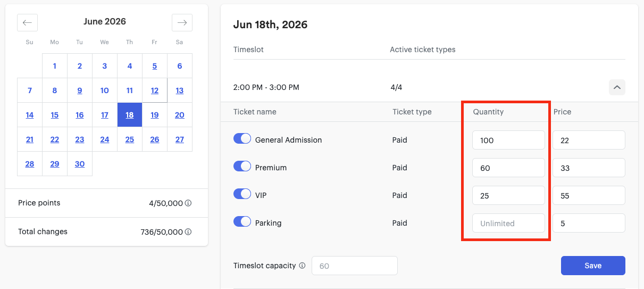644x289 pixels.
Task: Toggle Parking ticket switch
Action: point(242,221)
